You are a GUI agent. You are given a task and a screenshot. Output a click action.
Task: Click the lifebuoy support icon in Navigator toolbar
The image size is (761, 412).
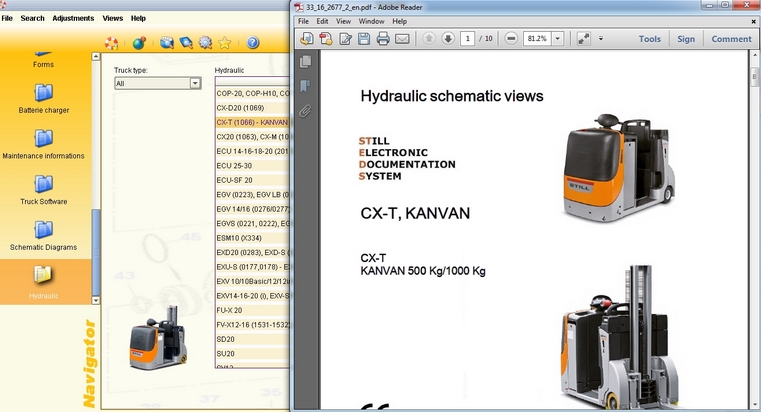tap(112, 43)
